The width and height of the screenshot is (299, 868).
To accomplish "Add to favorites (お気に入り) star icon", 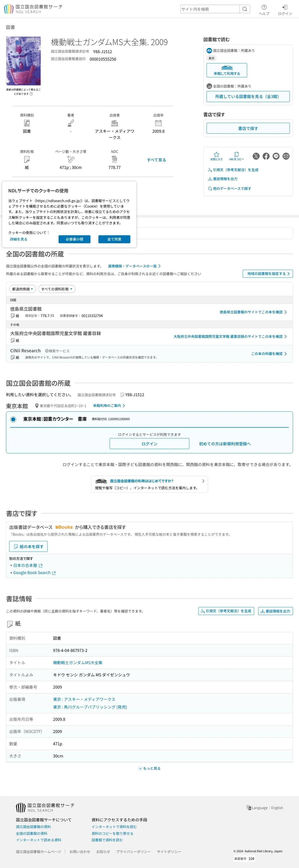I will click(216, 156).
